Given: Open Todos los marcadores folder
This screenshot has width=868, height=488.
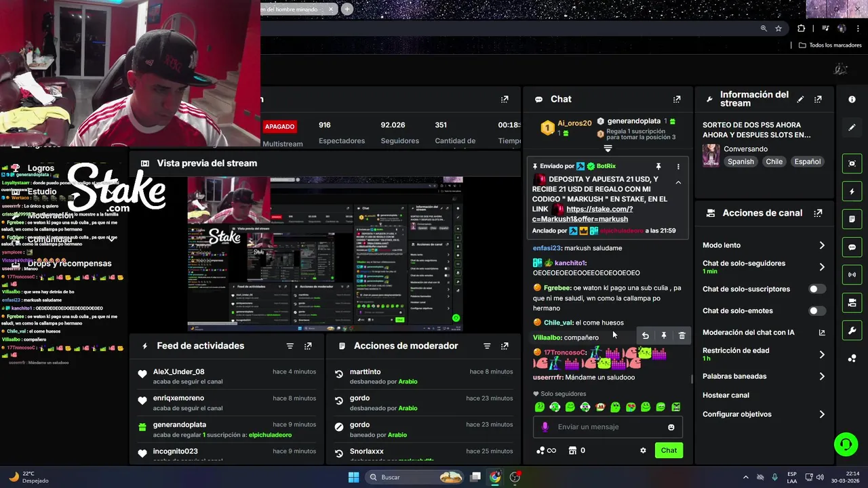Looking at the screenshot, I should click(830, 45).
